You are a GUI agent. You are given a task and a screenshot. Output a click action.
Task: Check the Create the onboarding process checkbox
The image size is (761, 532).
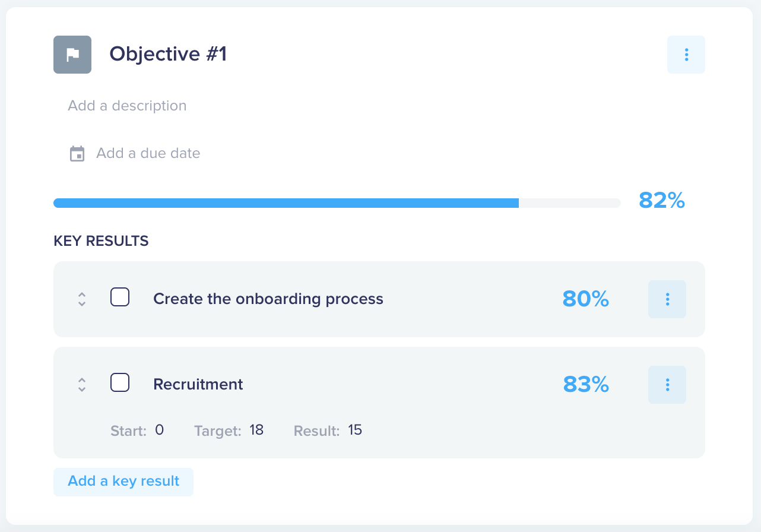point(120,297)
